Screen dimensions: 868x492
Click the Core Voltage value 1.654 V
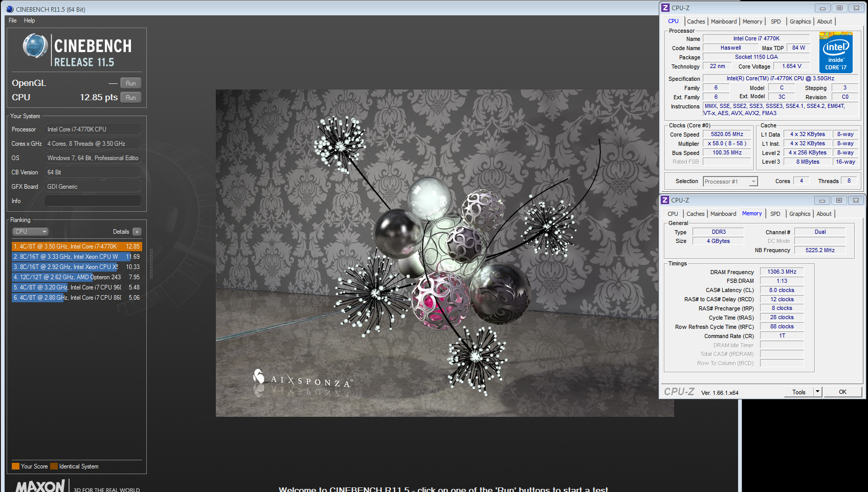(x=791, y=66)
